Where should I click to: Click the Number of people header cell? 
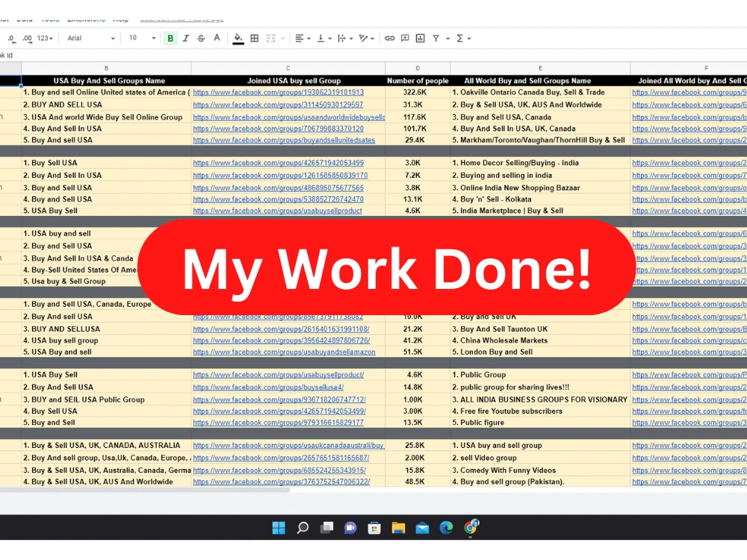click(418, 81)
